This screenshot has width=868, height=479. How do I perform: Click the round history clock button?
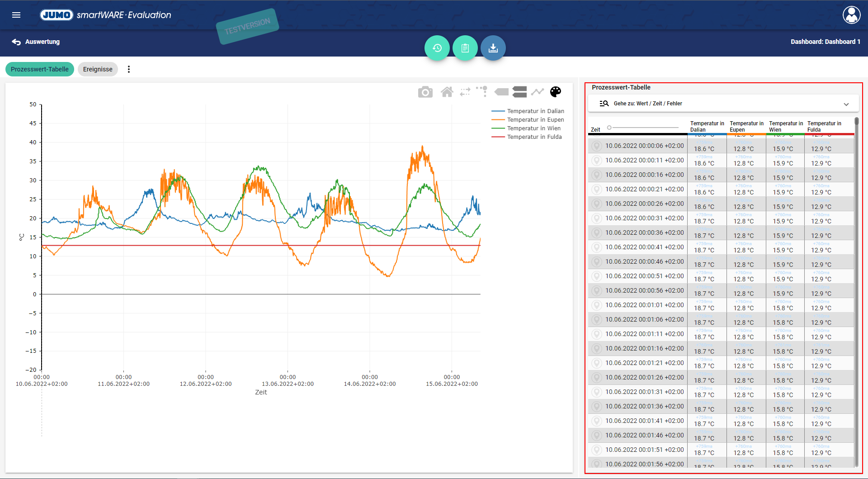pos(437,48)
